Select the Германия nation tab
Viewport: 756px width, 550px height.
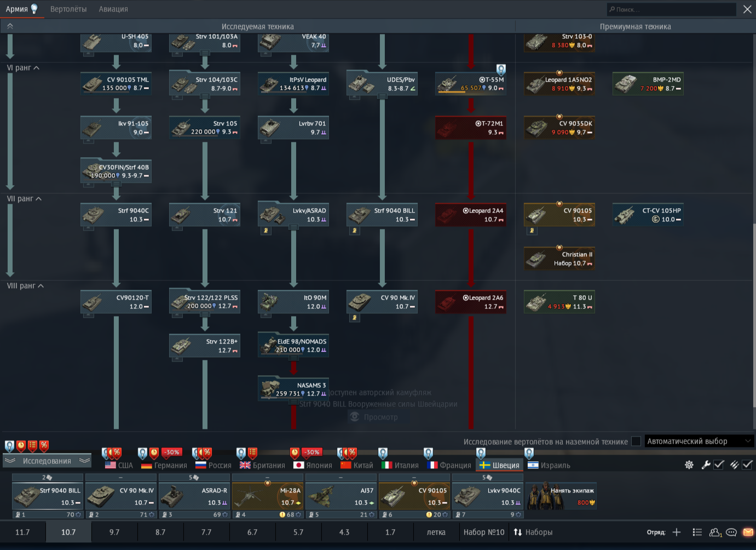(164, 466)
